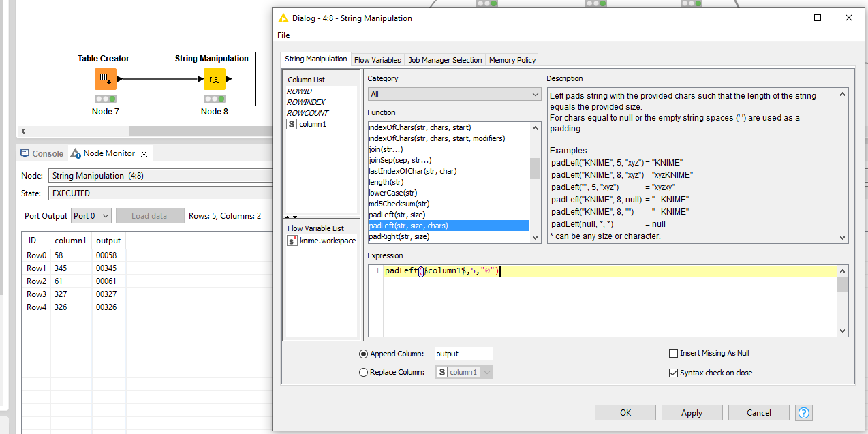Click the column1 table header
868x434 pixels.
pos(71,241)
